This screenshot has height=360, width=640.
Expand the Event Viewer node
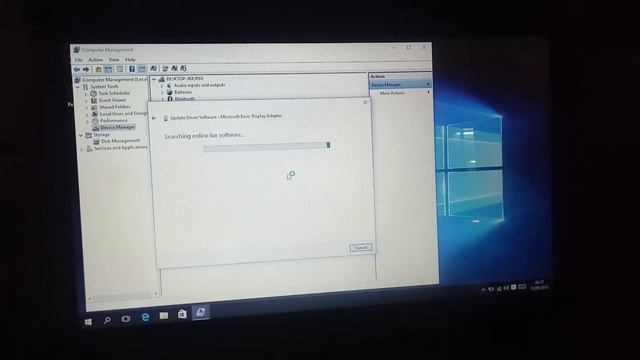[87, 100]
